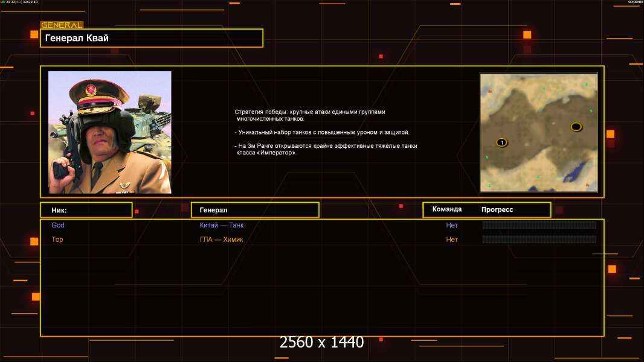This screenshot has height=362, width=644.
Task: Click the clock timer in top-left corner
Action: point(30,2)
